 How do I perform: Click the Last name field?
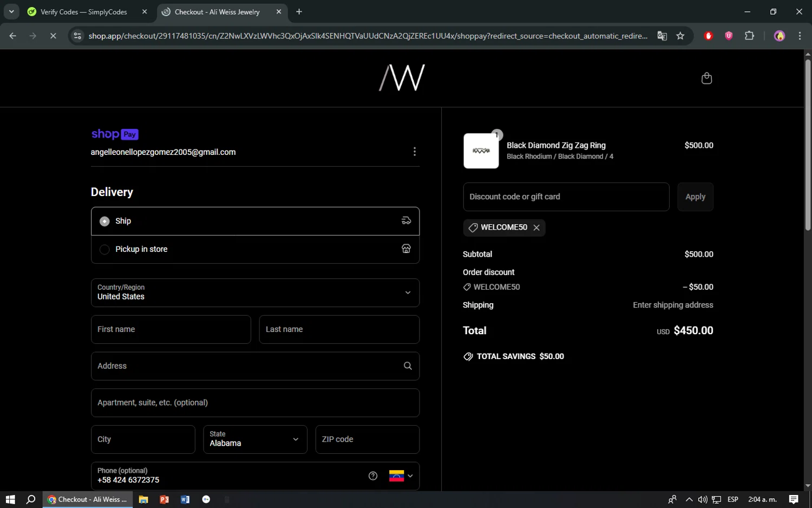339,329
